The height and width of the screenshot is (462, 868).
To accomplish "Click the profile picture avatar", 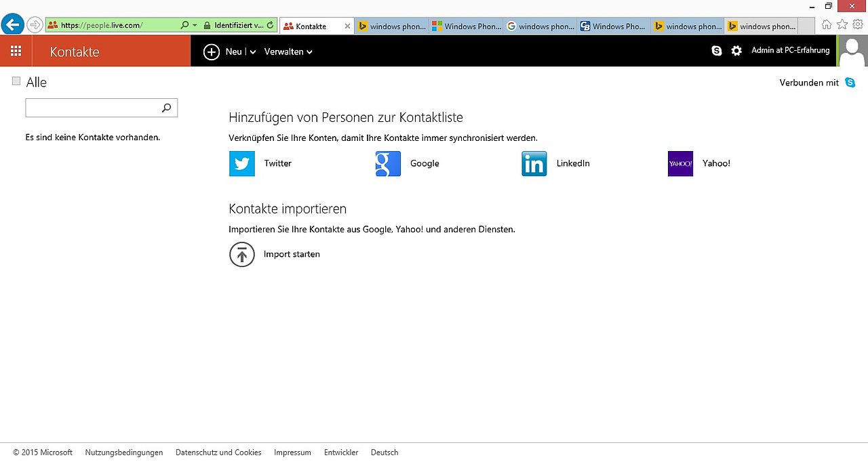I will [853, 51].
